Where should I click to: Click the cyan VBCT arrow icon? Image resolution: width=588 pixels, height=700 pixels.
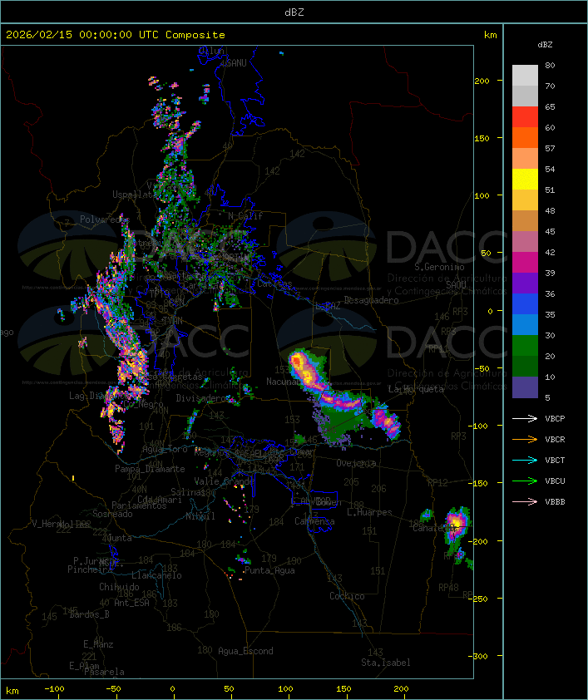point(525,460)
